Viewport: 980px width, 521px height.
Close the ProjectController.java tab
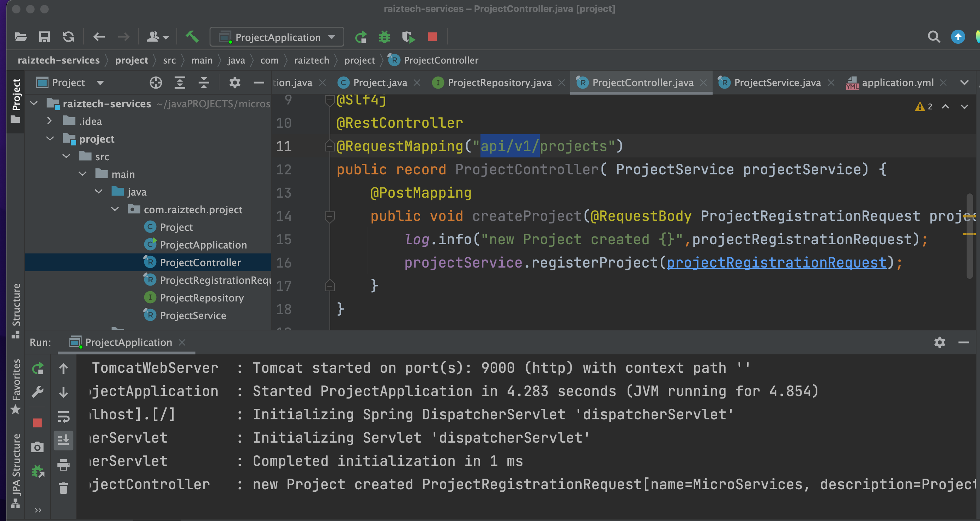703,83
